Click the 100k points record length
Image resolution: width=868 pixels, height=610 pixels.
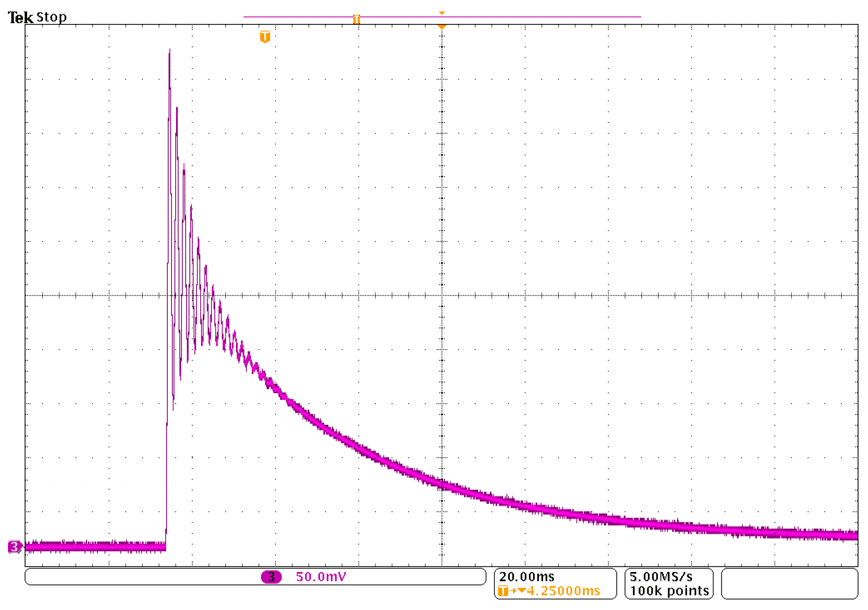click(x=669, y=591)
